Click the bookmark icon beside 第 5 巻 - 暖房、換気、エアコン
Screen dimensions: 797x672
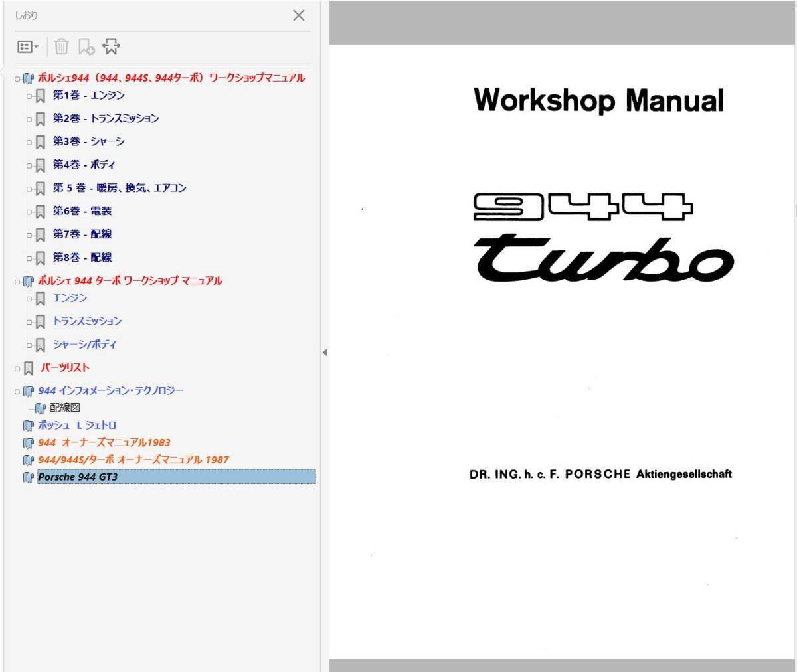coord(41,189)
